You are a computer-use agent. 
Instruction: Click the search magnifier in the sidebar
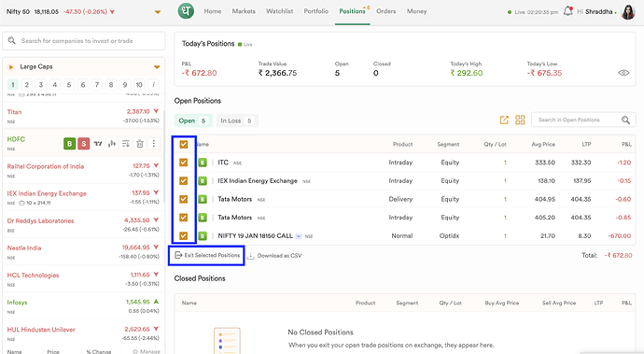(12, 41)
